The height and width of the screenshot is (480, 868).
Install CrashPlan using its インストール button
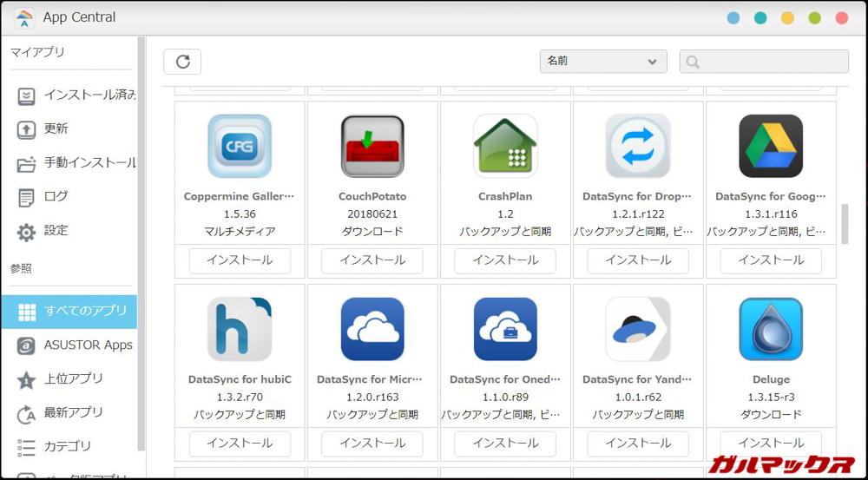coord(505,260)
